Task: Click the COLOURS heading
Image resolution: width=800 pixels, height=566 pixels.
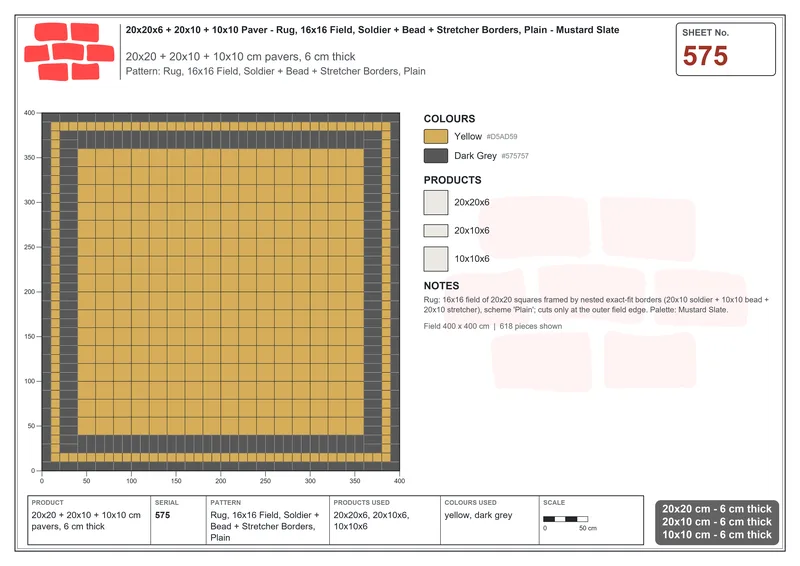Action: pos(449,119)
